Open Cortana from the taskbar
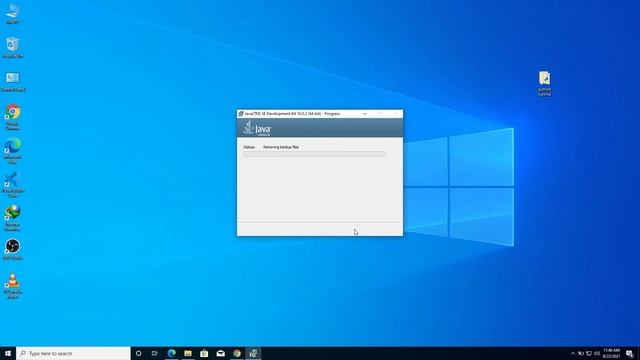This screenshot has height=360, width=640. (138, 353)
